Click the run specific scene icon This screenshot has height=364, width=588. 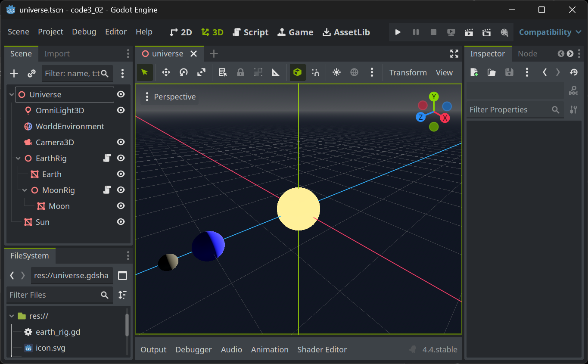pyautogui.click(x=486, y=32)
